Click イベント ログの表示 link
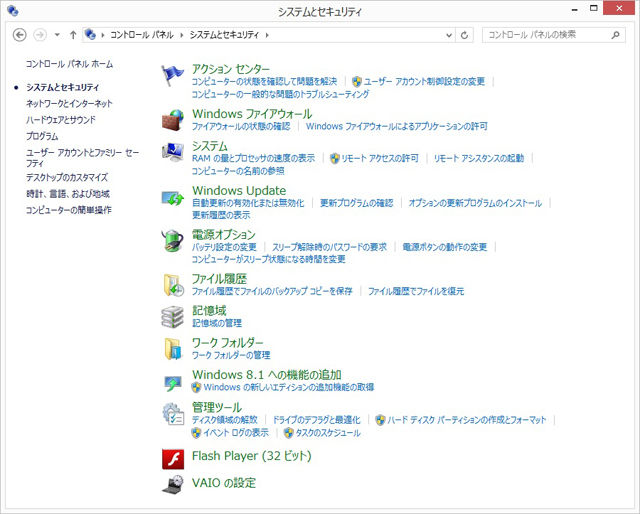 [x=236, y=433]
